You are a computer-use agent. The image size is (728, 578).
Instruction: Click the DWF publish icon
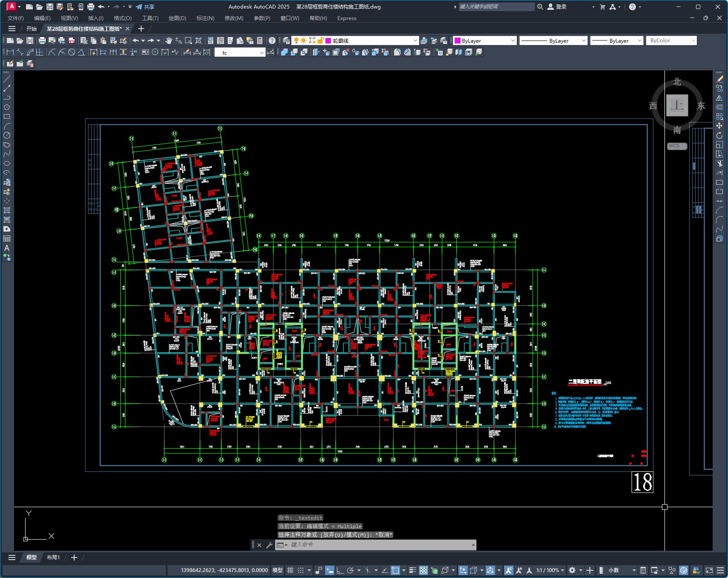[72, 41]
